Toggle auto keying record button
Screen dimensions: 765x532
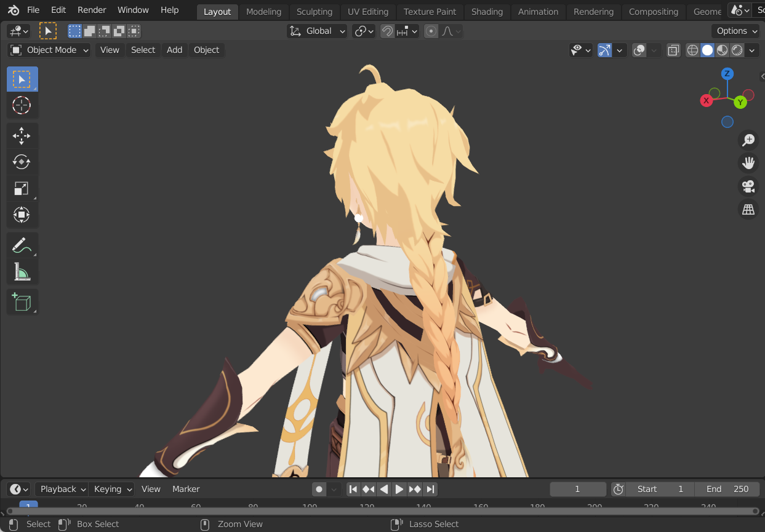319,489
